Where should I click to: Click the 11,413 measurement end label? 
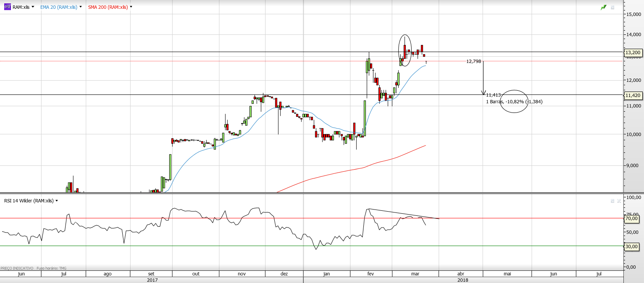(494, 95)
